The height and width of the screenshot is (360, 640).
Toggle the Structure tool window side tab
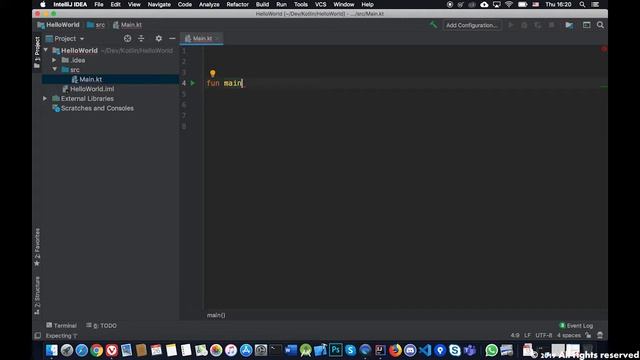37,296
